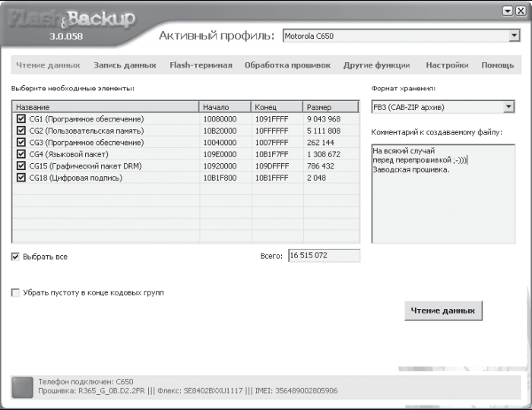Screen dimensions: 532x410
Task: Open the Помощь tab
Action: (498, 65)
